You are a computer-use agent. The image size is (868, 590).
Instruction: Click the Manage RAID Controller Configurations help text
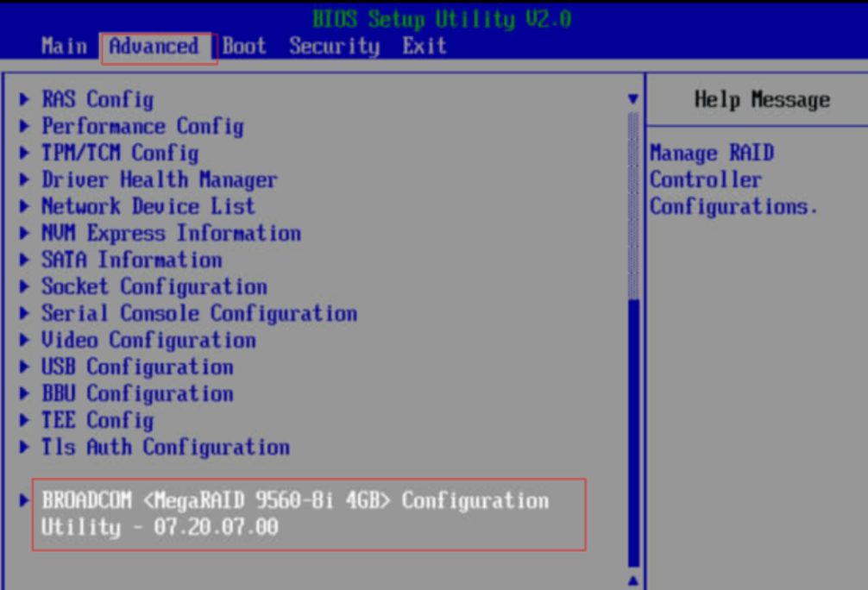[733, 180]
